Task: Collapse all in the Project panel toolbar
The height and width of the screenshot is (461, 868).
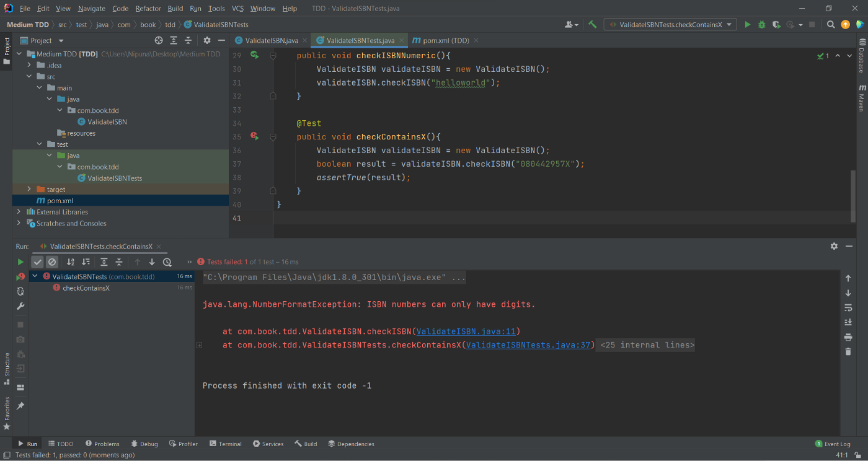Action: click(188, 40)
